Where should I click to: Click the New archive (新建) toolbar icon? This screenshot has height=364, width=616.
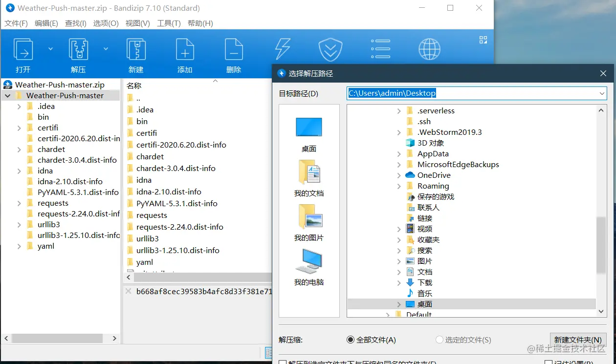coord(136,49)
